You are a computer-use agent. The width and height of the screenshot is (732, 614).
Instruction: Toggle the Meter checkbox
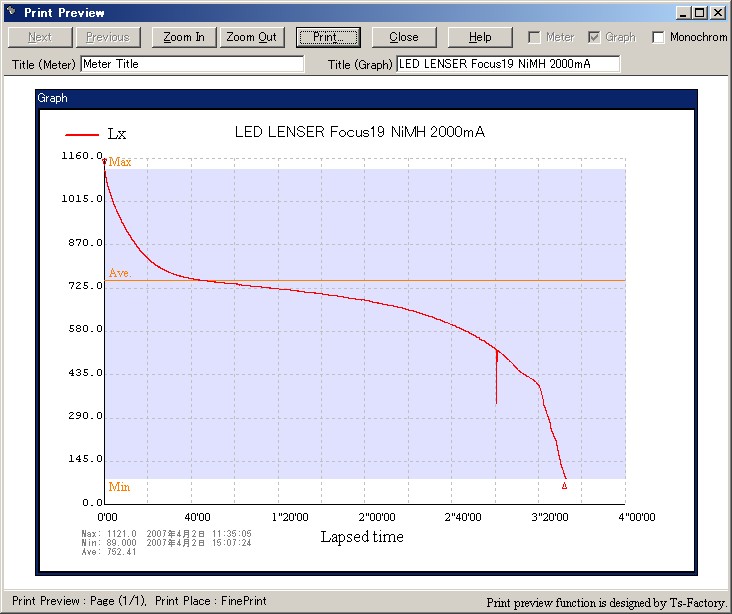pos(534,37)
